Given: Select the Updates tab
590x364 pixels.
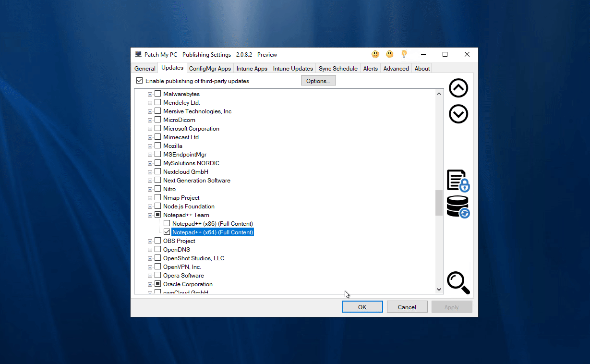Looking at the screenshot, I should click(172, 68).
